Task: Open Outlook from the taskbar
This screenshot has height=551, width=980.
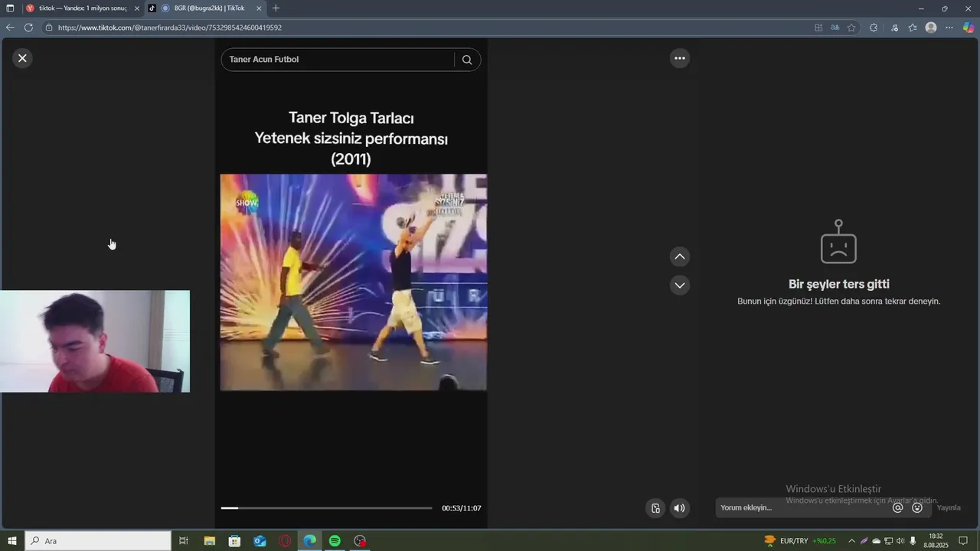Action: 260,541
